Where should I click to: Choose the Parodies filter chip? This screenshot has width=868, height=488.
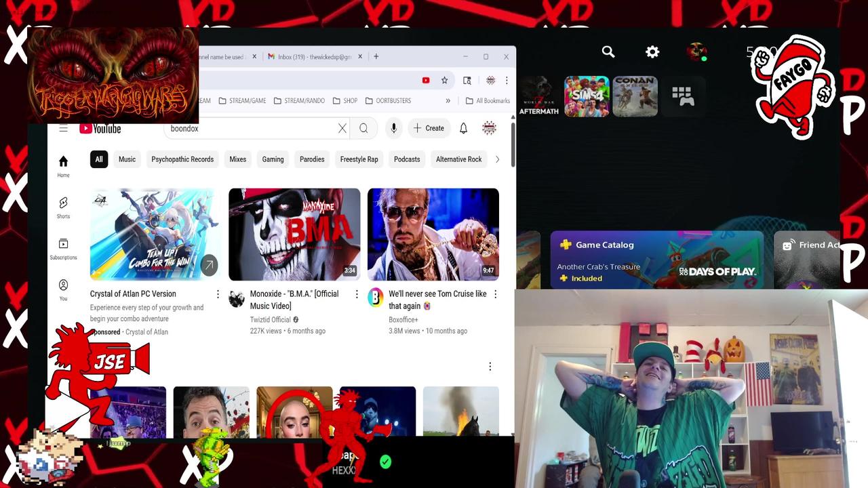pyautogui.click(x=312, y=159)
